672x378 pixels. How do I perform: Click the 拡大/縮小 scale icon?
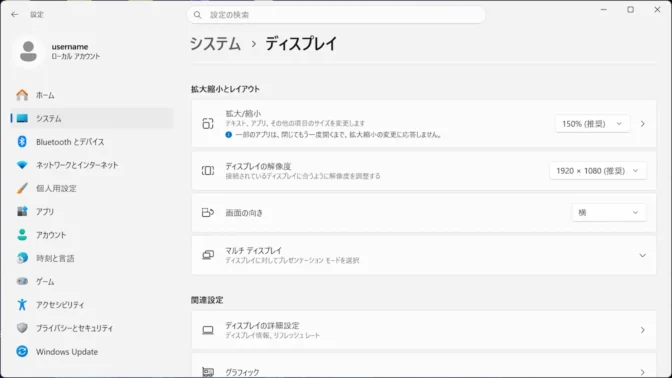click(208, 124)
